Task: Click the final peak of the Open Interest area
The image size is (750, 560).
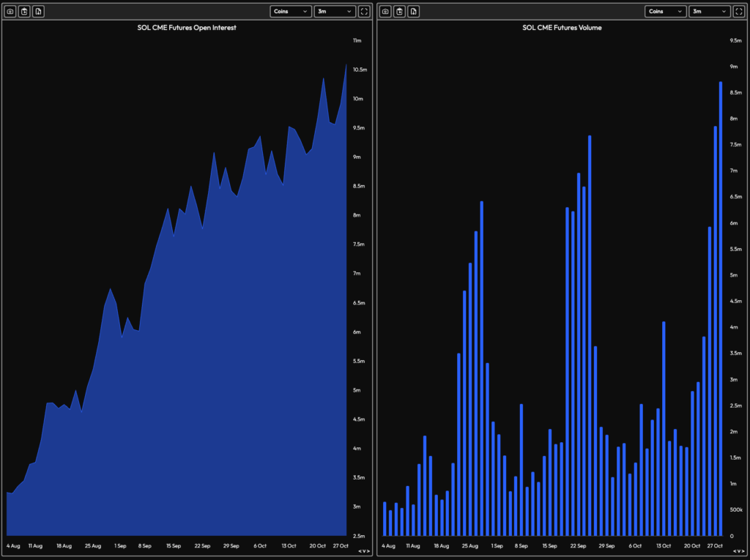Action: click(346, 66)
